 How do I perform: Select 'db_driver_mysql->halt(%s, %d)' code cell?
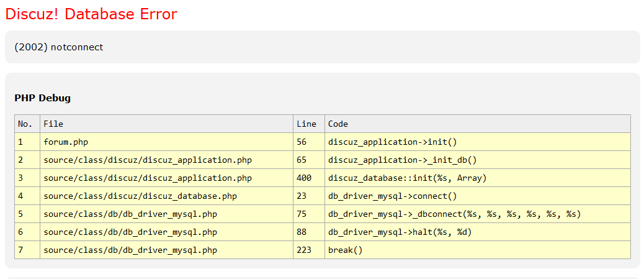pyautogui.click(x=478, y=232)
